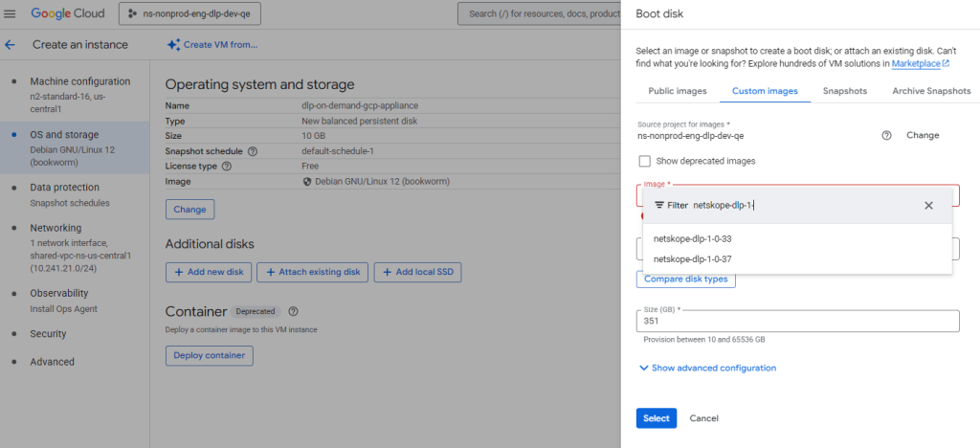Click the shield icon beside Debian image
Viewport: 980px width, 448px height.
pos(307,182)
